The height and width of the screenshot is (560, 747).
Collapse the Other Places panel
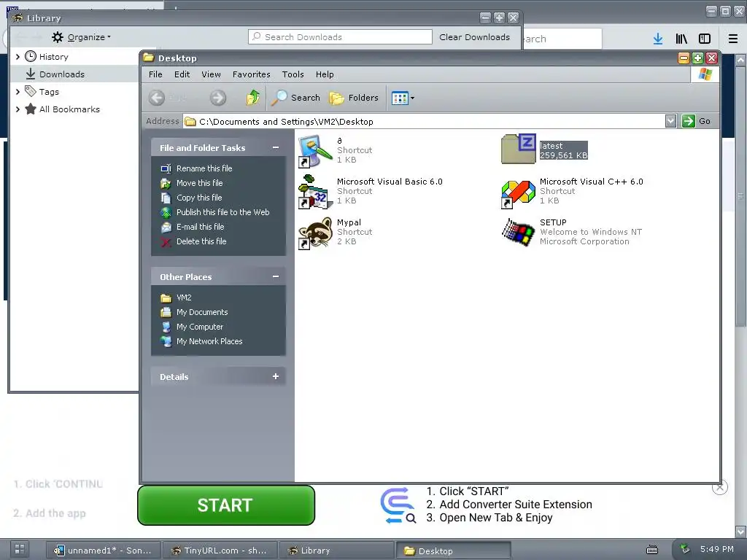pyautogui.click(x=275, y=276)
